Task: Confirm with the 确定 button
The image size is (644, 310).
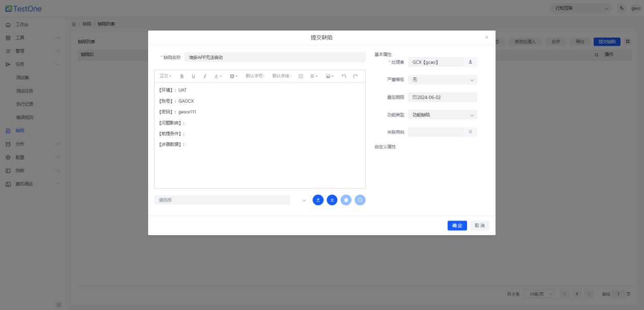Action: (457, 226)
